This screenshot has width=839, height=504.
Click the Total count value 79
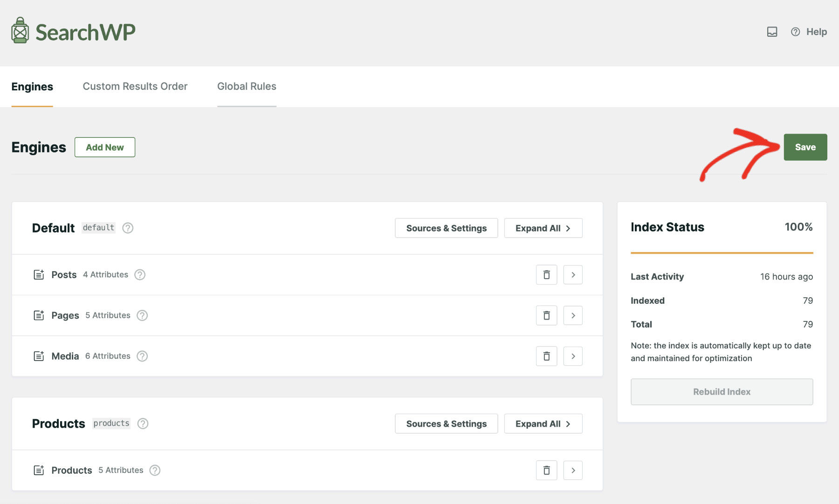pos(808,325)
